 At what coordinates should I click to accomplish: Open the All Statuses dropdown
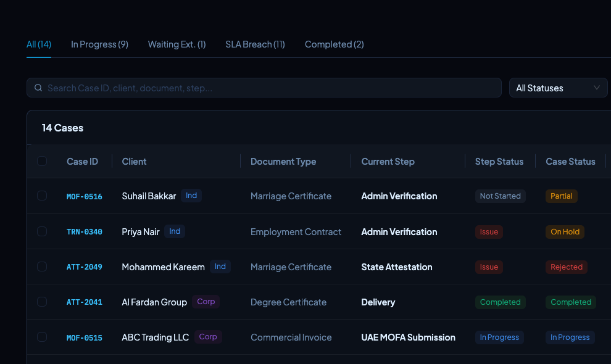[558, 88]
